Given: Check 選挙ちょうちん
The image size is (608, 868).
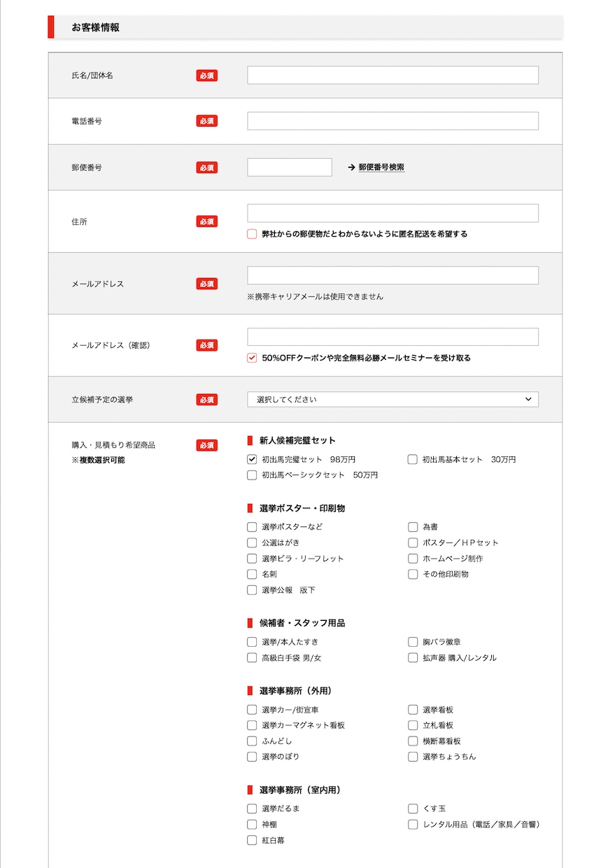Looking at the screenshot, I should pos(413,757).
